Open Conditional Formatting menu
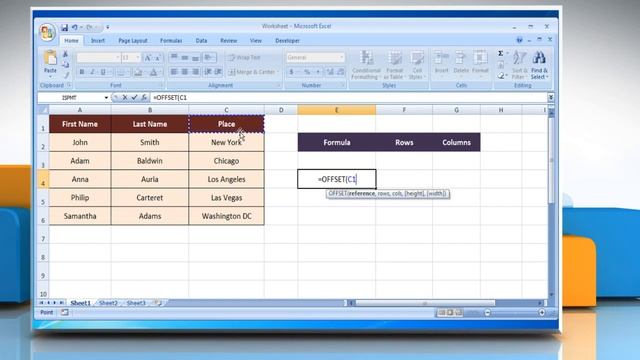 point(366,65)
